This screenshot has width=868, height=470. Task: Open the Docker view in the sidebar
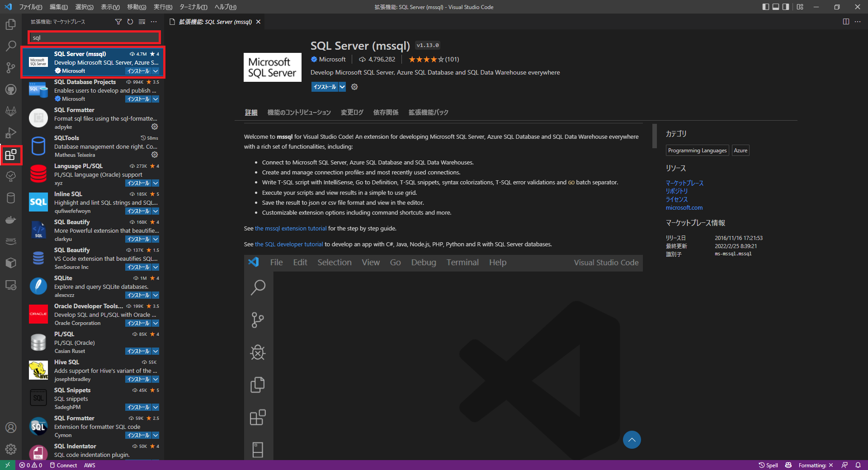pos(10,220)
